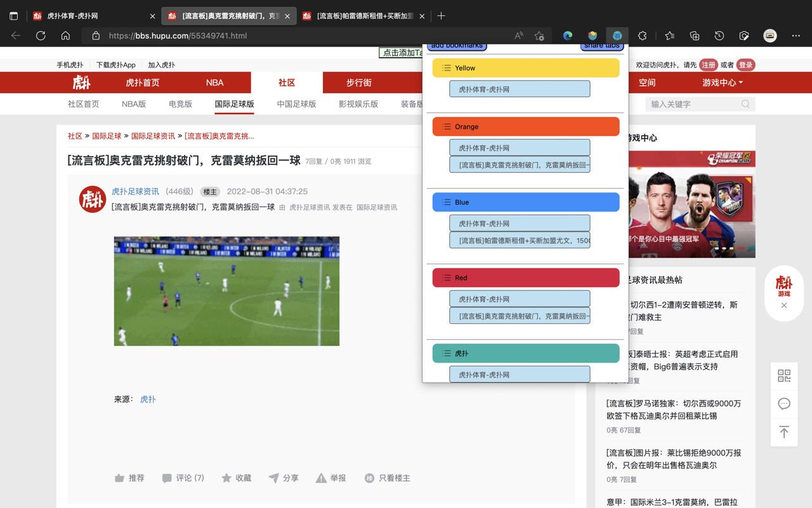Collapse the Blue tab group header
The image size is (812, 508).
tap(526, 202)
